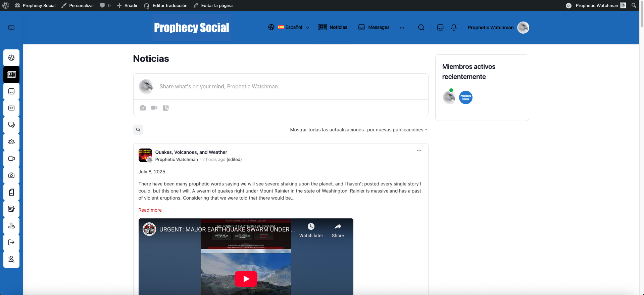This screenshot has height=295, width=644.
Task: Click the logout arrow icon in sidebar
Action: click(11, 243)
